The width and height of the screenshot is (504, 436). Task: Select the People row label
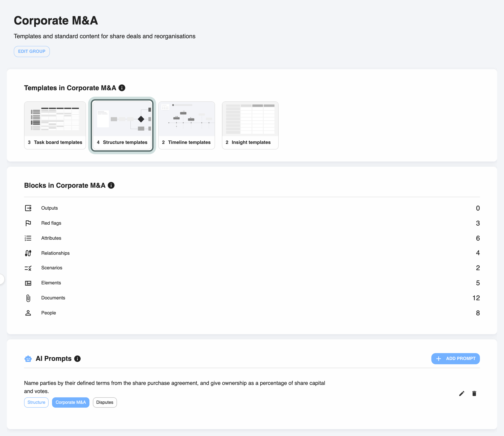click(48, 313)
